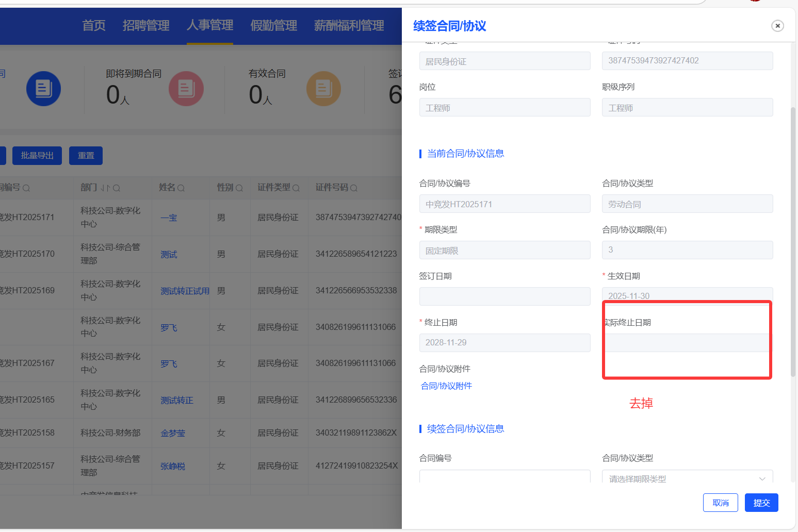Click the empty 合同编号 input under 续签合同/协议信息
Viewport: 798px width, 532px height.
click(505, 476)
